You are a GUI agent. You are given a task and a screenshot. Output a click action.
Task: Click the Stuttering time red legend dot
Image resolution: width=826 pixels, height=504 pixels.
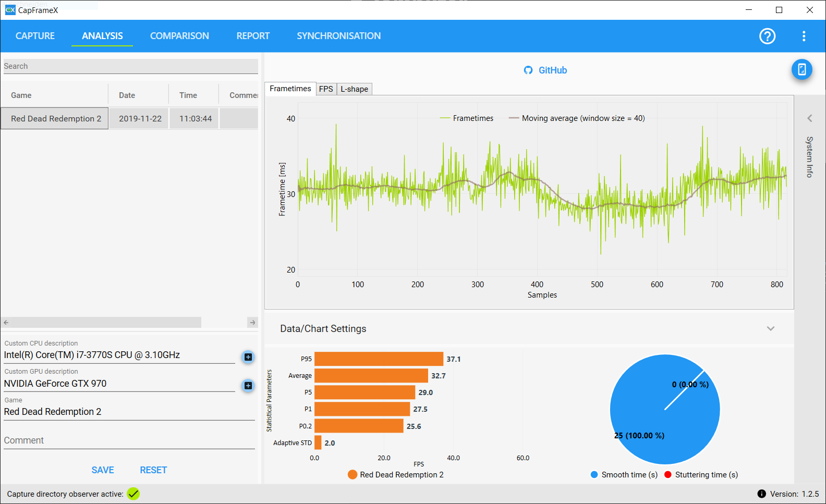click(667, 475)
